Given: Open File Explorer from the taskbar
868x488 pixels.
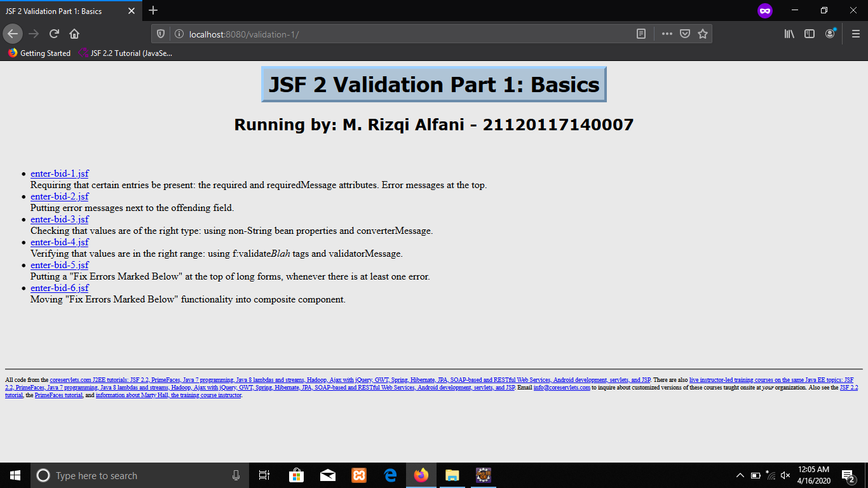Looking at the screenshot, I should (452, 475).
